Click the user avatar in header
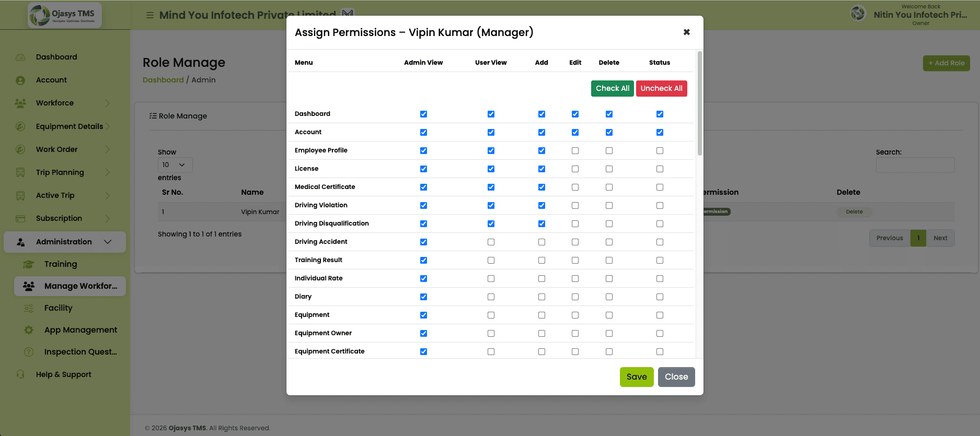 click(x=858, y=13)
